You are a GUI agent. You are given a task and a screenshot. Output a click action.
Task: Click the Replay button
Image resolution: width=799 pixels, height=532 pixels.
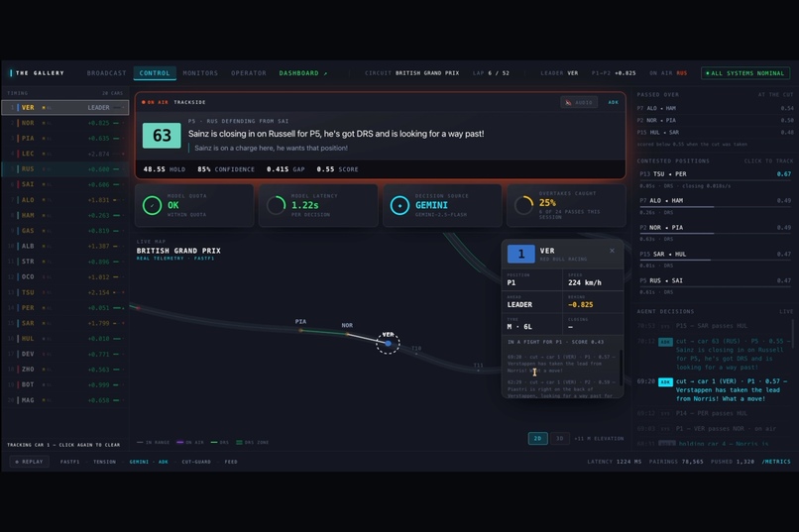[x=29, y=462]
